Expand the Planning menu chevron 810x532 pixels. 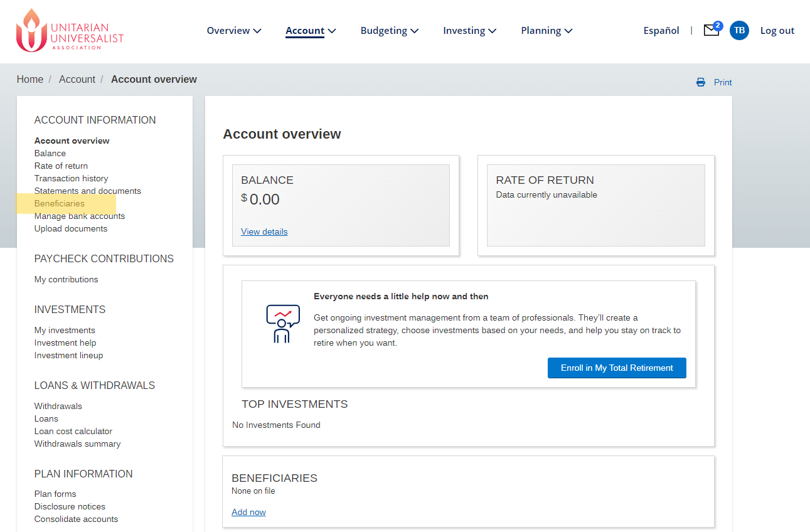point(568,31)
